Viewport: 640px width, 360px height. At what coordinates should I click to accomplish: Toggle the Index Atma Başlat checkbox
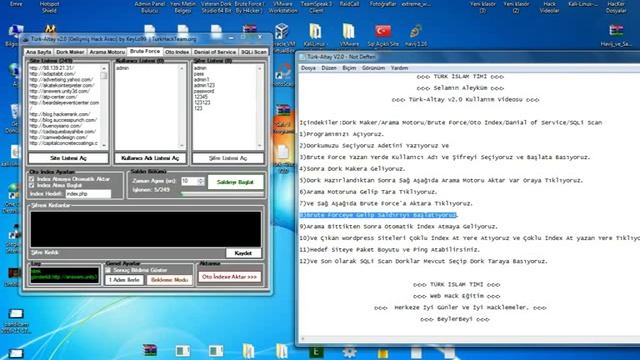pyautogui.click(x=32, y=185)
